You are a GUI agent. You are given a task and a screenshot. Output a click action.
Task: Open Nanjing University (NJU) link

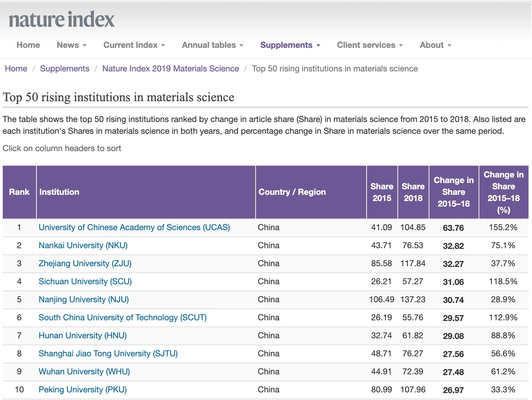[x=84, y=299]
